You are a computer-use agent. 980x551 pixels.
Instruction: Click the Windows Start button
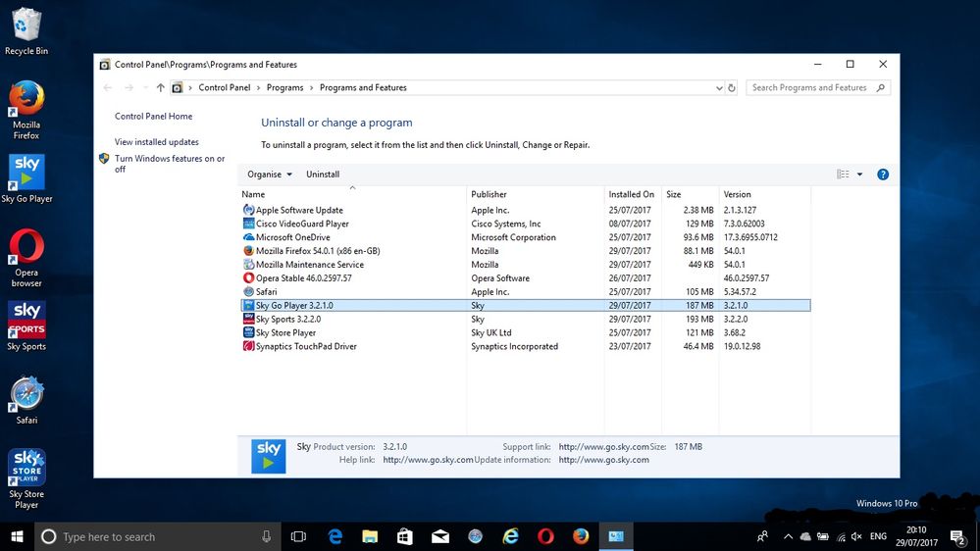[17, 536]
